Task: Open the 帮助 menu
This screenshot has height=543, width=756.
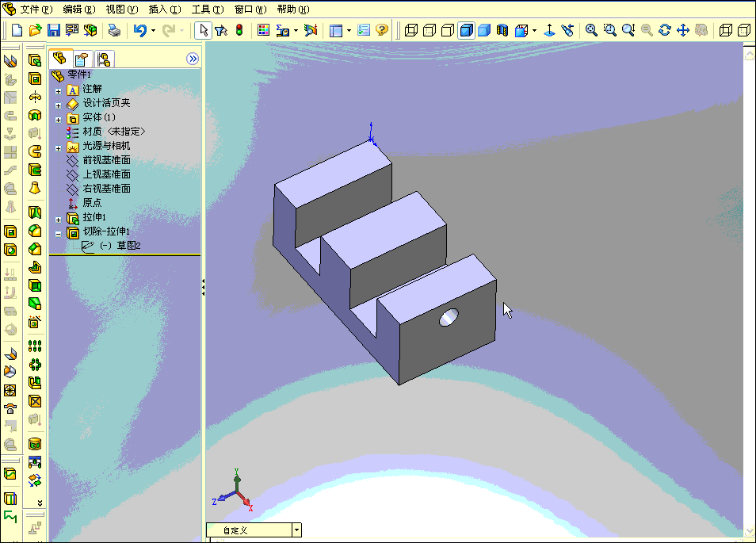Action: [293, 10]
